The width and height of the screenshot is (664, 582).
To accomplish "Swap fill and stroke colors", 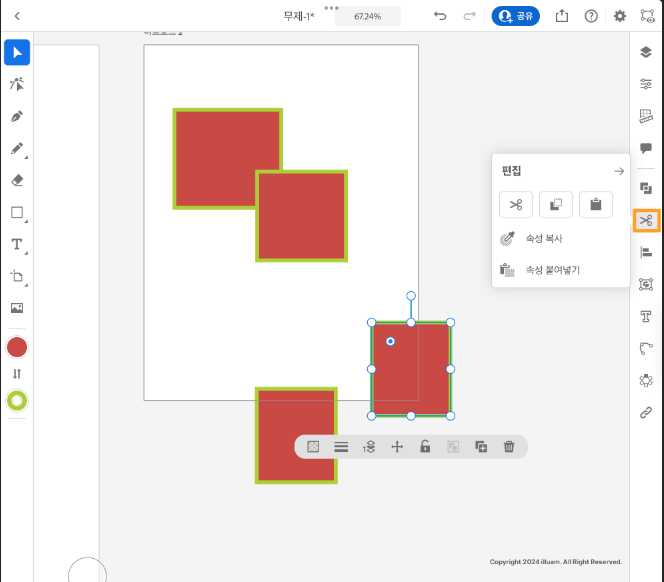I will point(17,374).
